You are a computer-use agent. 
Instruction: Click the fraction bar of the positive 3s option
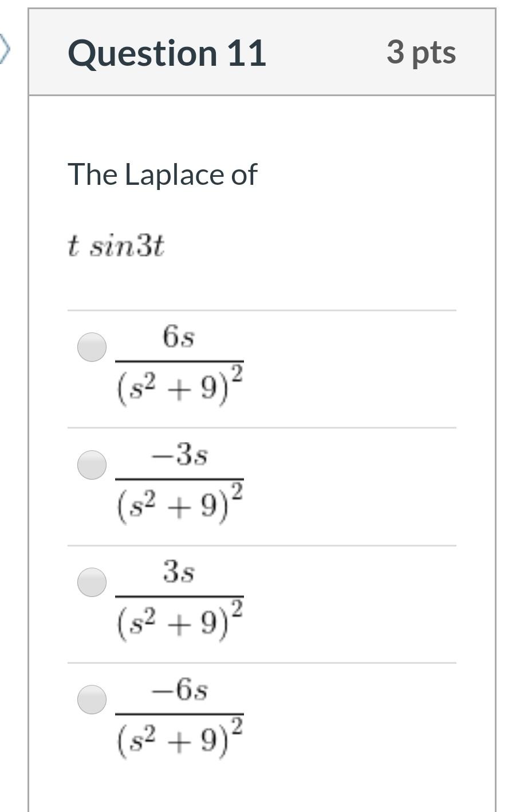[x=180, y=596]
